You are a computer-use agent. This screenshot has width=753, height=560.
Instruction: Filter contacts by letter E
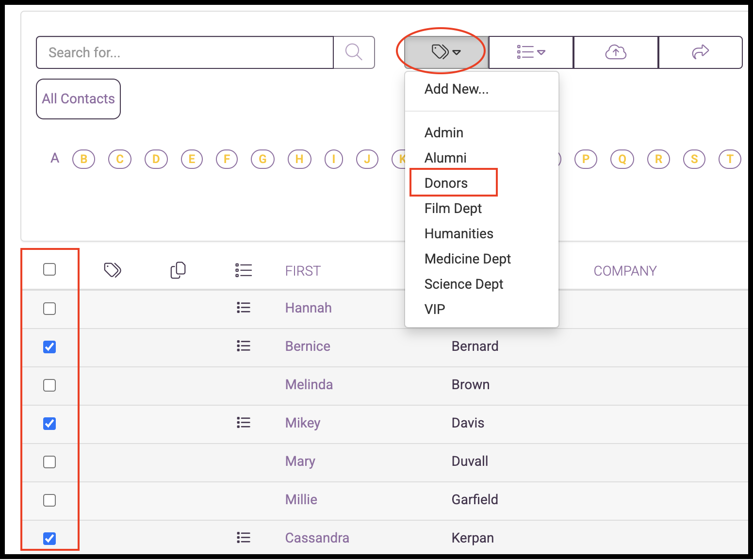192,159
